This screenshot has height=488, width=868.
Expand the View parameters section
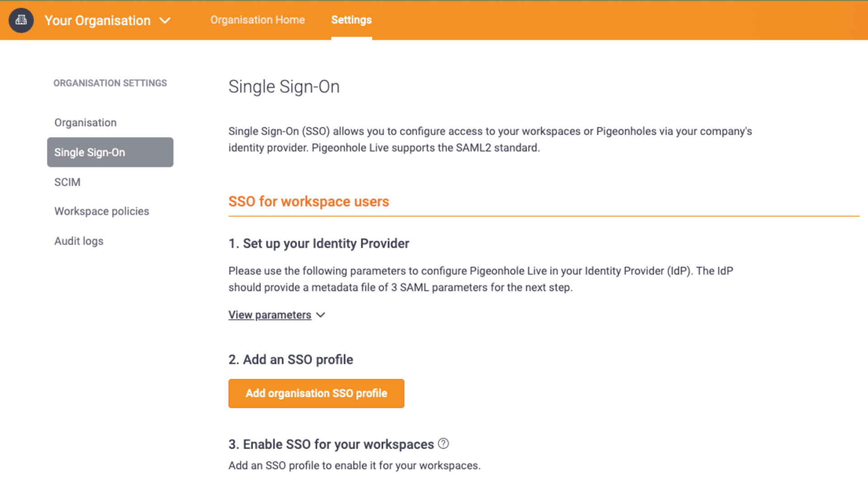269,315
